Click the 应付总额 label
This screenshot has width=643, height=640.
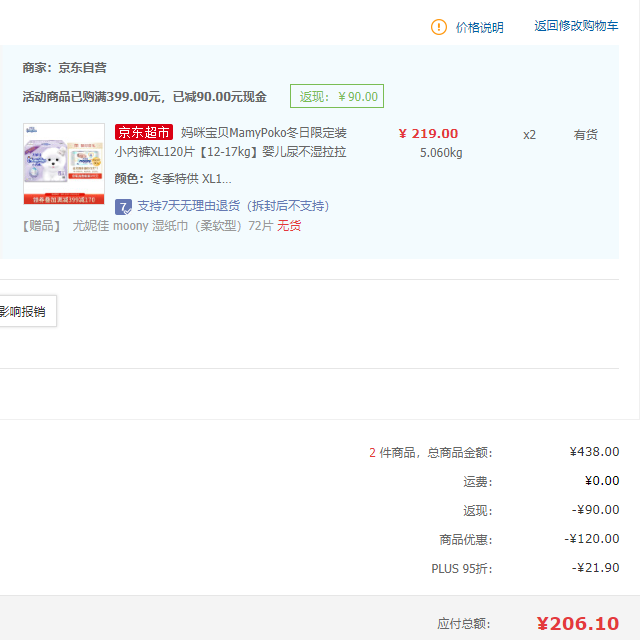coord(464,624)
